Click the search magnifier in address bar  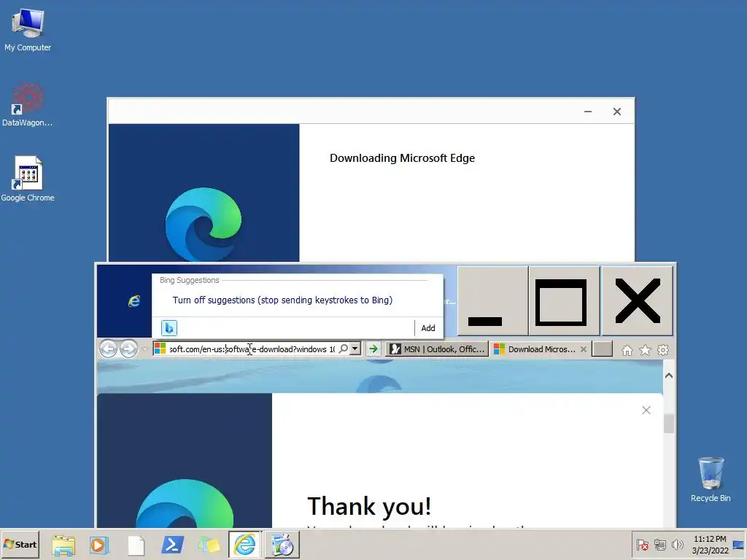click(x=343, y=349)
